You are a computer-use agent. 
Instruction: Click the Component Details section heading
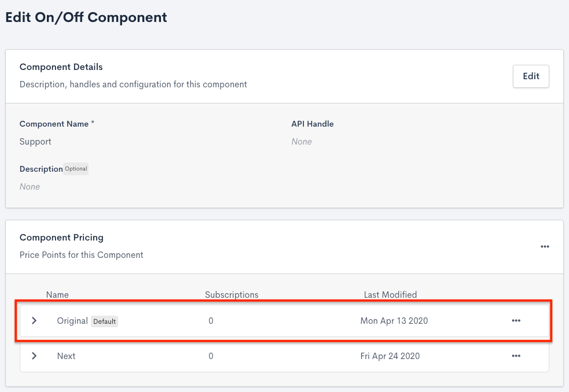point(61,67)
